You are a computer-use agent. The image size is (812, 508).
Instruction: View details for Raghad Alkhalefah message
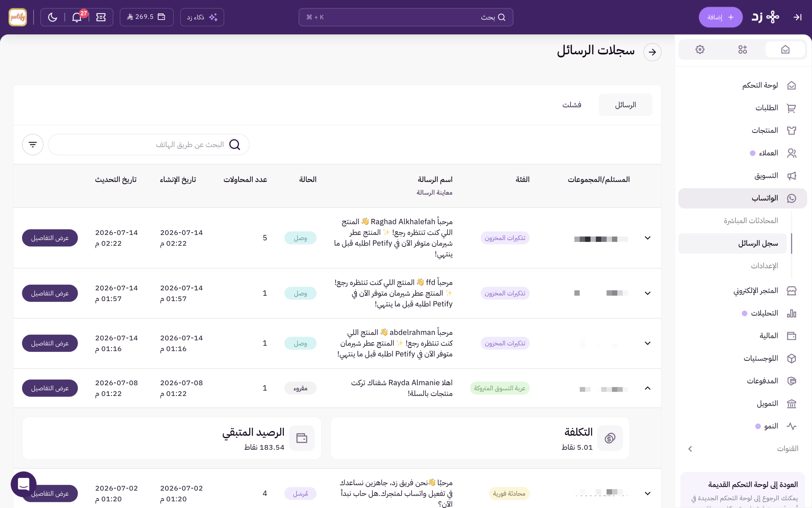pyautogui.click(x=50, y=238)
